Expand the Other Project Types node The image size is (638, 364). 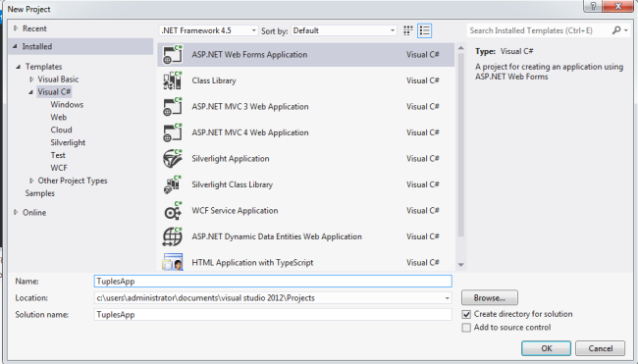(31, 181)
